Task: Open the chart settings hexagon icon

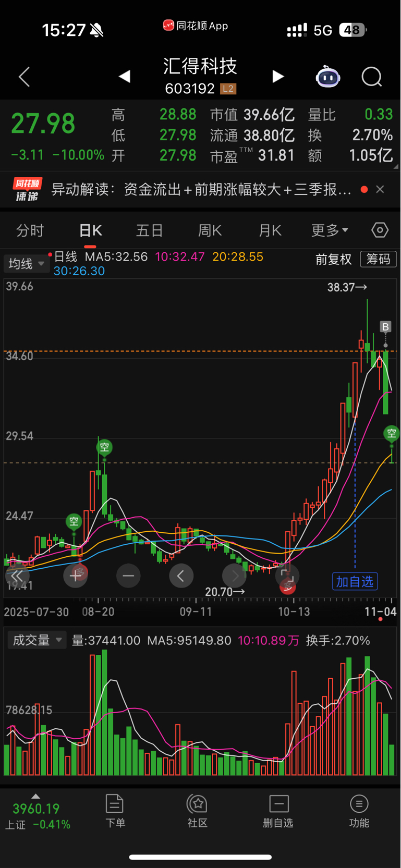Action: (380, 230)
